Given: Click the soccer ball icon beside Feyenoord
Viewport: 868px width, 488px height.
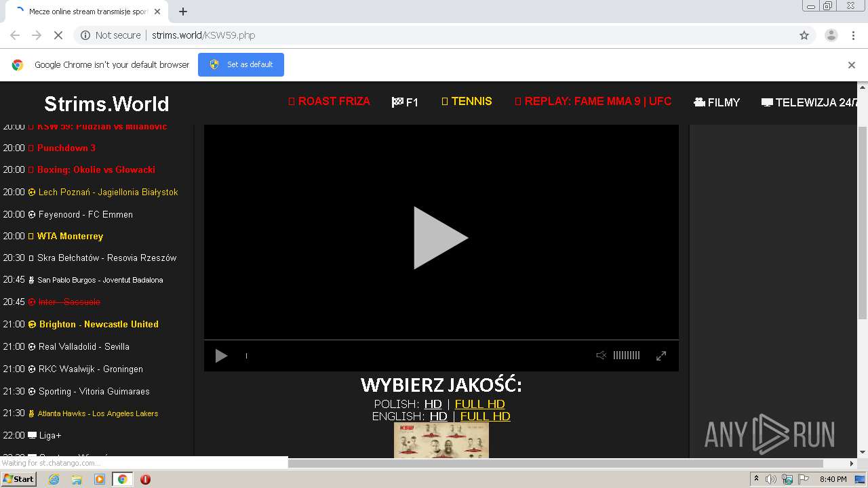Looking at the screenshot, I should tap(32, 214).
